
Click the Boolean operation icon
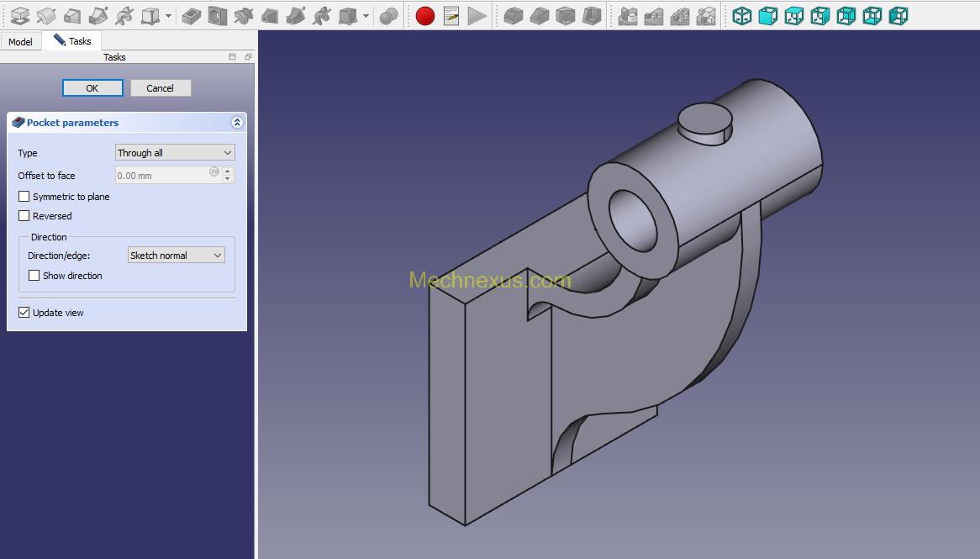(388, 16)
